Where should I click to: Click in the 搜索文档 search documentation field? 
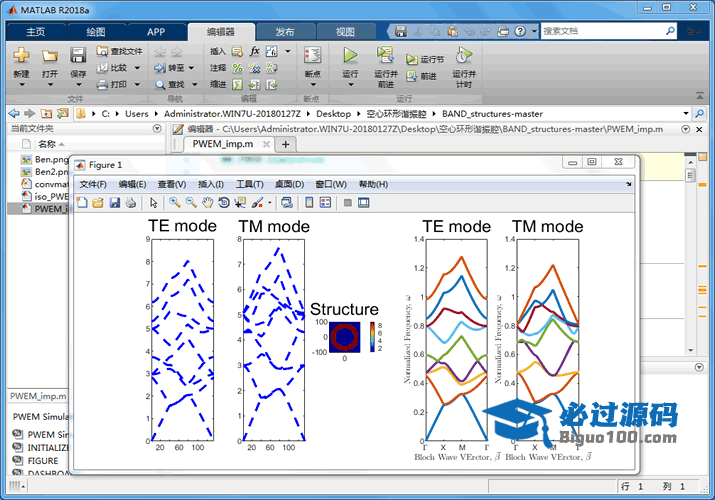[602, 31]
